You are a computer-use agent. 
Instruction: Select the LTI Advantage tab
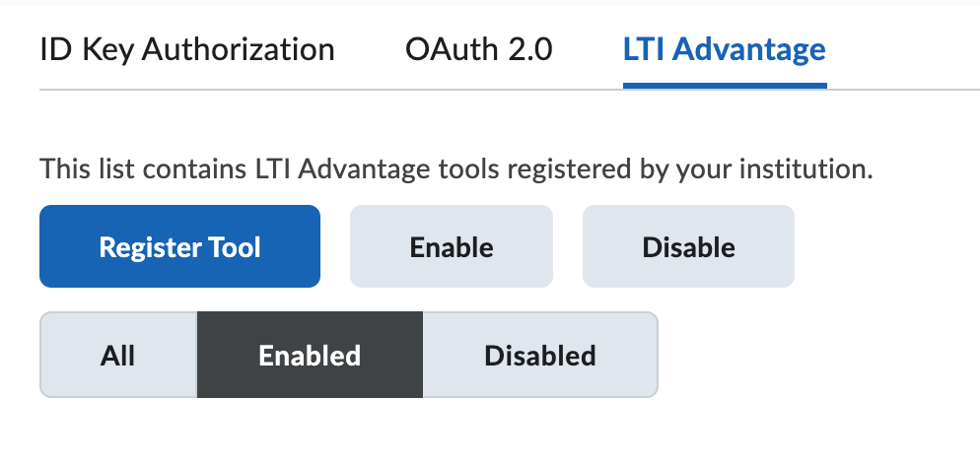(x=724, y=49)
